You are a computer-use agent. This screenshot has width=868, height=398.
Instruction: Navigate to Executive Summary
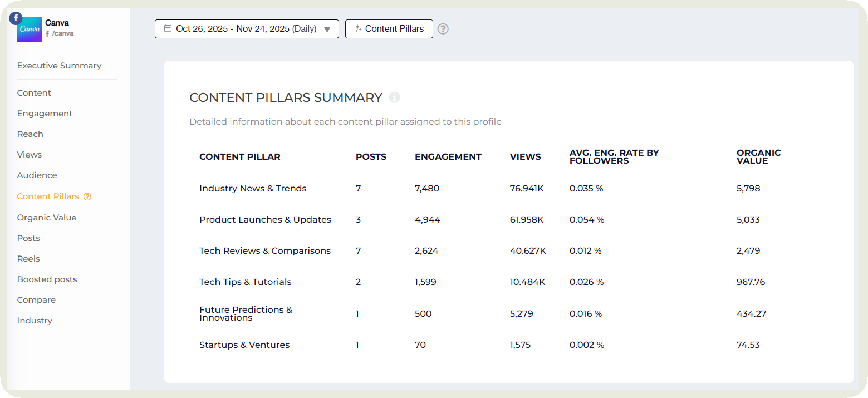pyautogui.click(x=59, y=65)
